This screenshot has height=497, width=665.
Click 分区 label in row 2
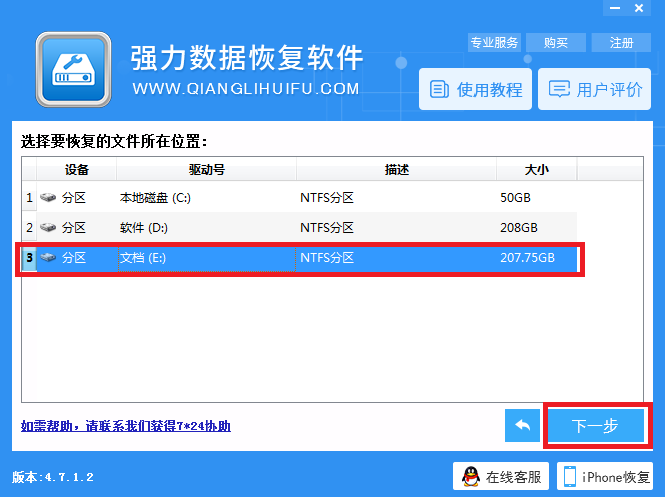coord(74,228)
